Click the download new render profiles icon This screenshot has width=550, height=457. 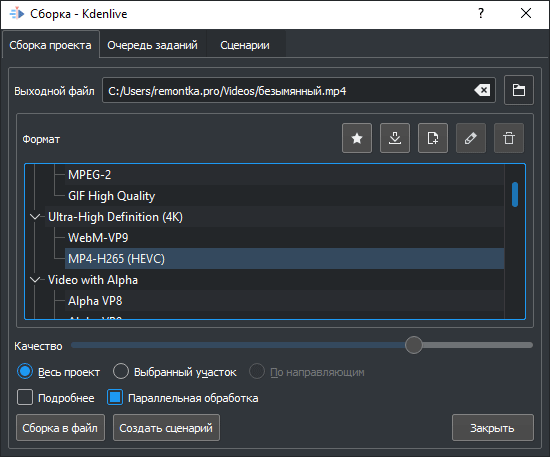395,138
